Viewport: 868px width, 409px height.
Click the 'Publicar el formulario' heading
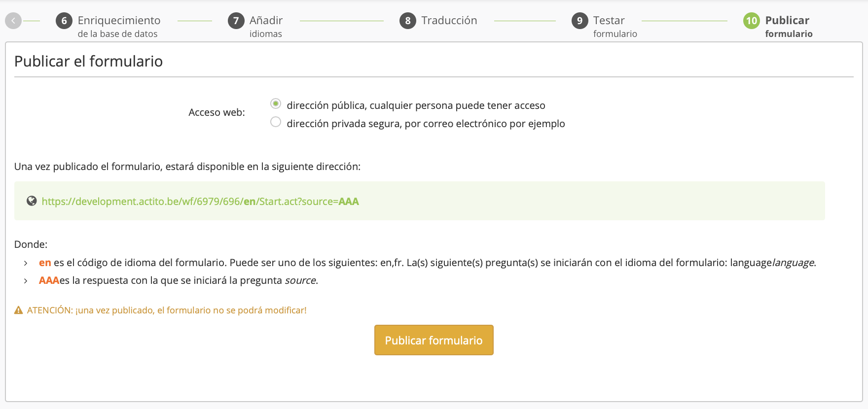pyautogui.click(x=88, y=62)
